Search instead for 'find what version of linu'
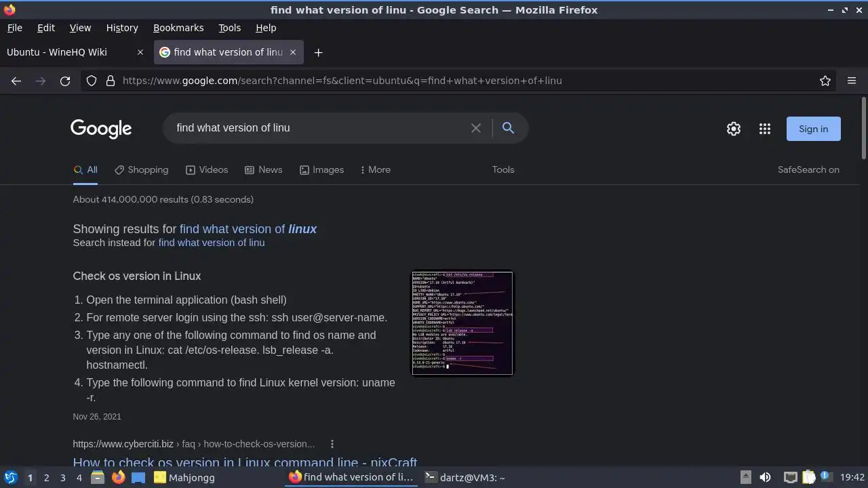 [x=212, y=243]
